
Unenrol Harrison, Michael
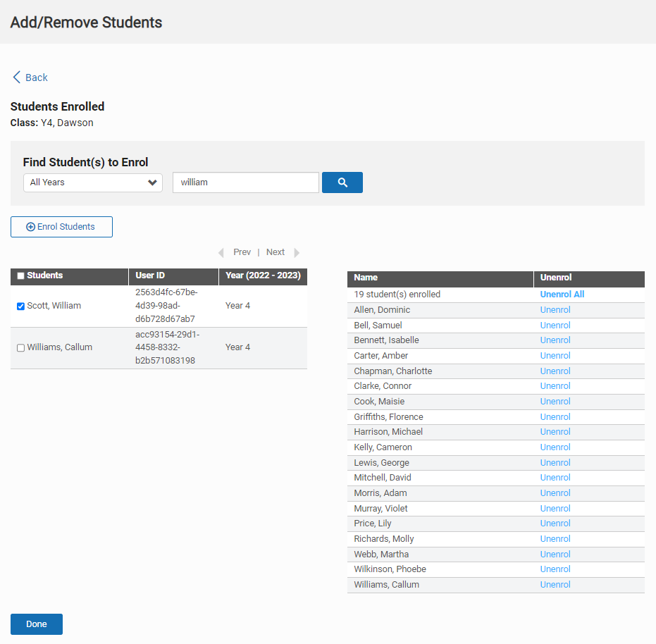pos(555,431)
